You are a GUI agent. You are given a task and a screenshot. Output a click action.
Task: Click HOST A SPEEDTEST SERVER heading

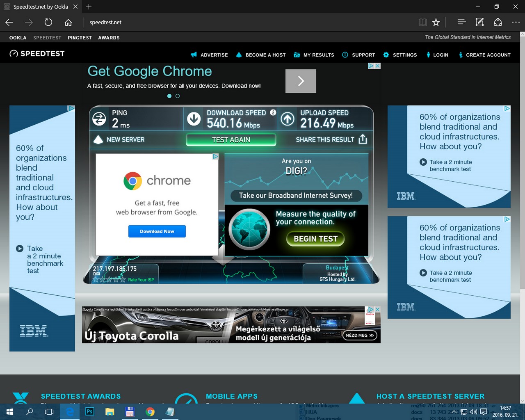(431, 396)
